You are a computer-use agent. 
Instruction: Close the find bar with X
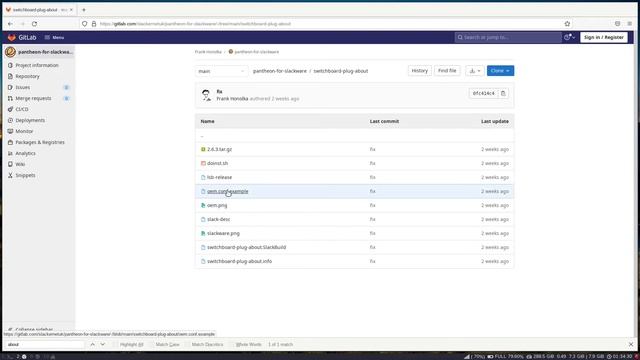pyautogui.click(x=631, y=344)
